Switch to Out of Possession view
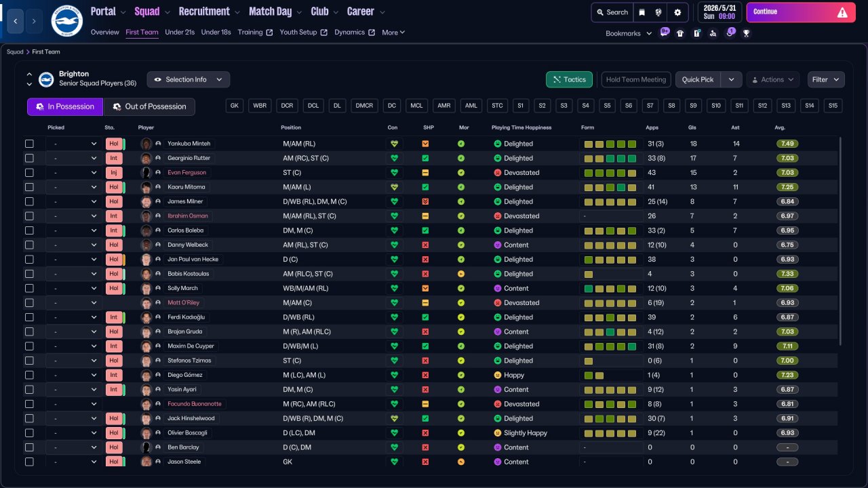The width and height of the screenshot is (868, 488). tap(149, 107)
